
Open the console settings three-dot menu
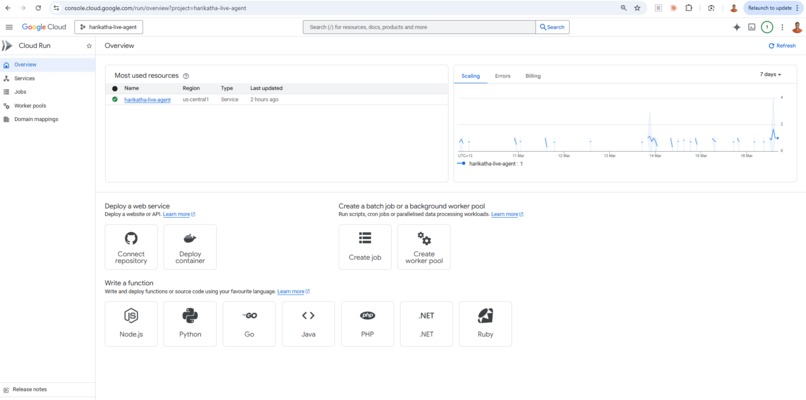(x=782, y=27)
